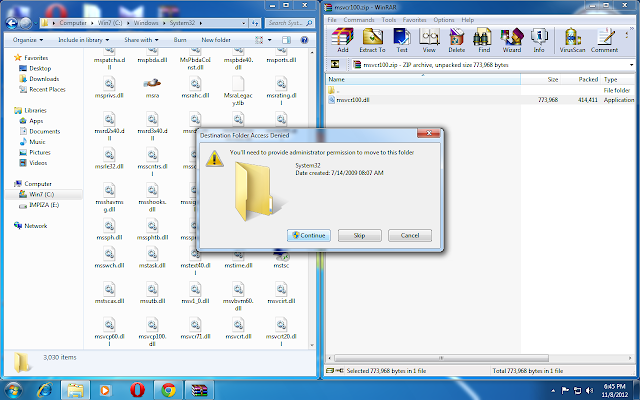Sort WinRAR list by Size column

(x=552, y=79)
